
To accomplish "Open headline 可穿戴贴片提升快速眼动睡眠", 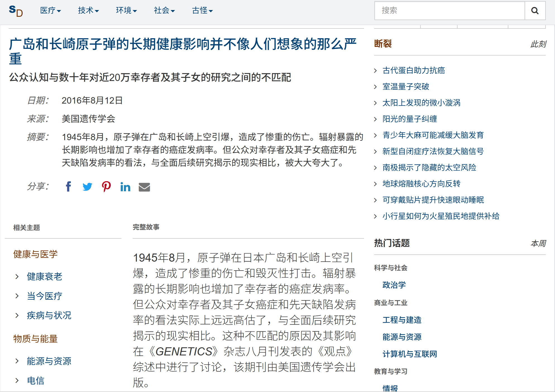I will (433, 200).
